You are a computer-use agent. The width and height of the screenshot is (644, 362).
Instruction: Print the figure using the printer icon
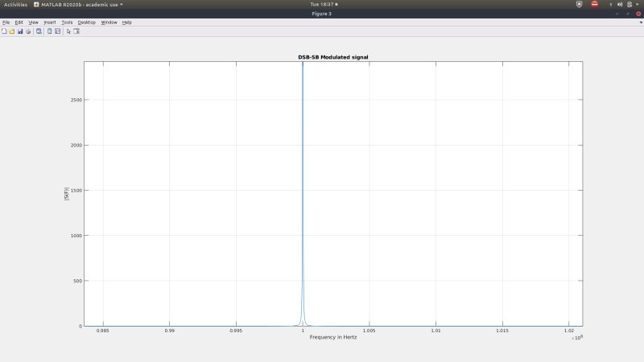28,31
